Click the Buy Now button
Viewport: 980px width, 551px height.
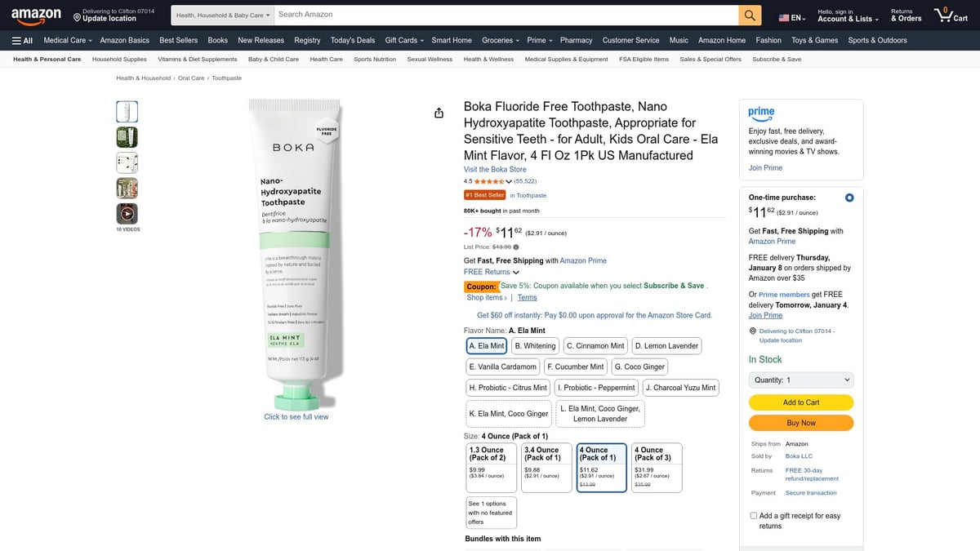800,423
